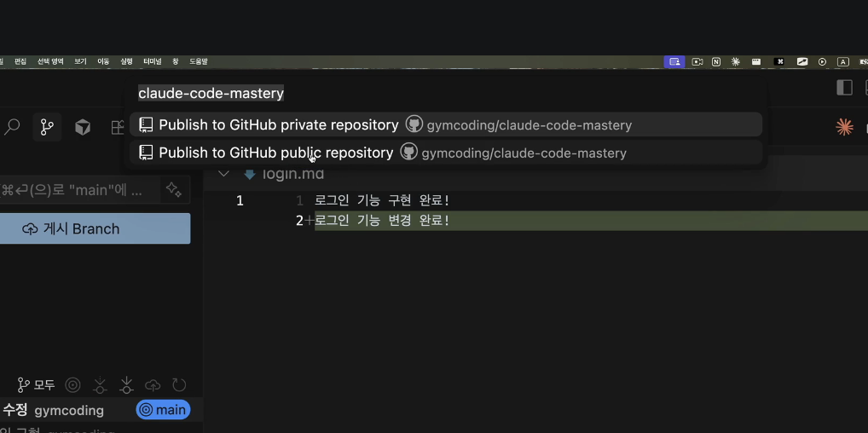The height and width of the screenshot is (433, 868).
Task: Click the play circle icon in menu bar
Action: tap(822, 62)
